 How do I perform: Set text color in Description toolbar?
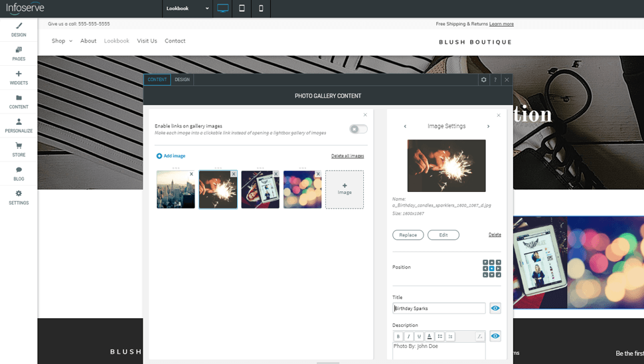(x=430, y=337)
